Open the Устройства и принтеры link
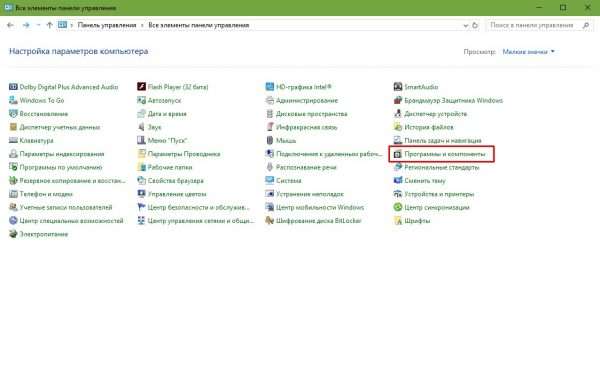This screenshot has height=385, width=600. click(439, 194)
